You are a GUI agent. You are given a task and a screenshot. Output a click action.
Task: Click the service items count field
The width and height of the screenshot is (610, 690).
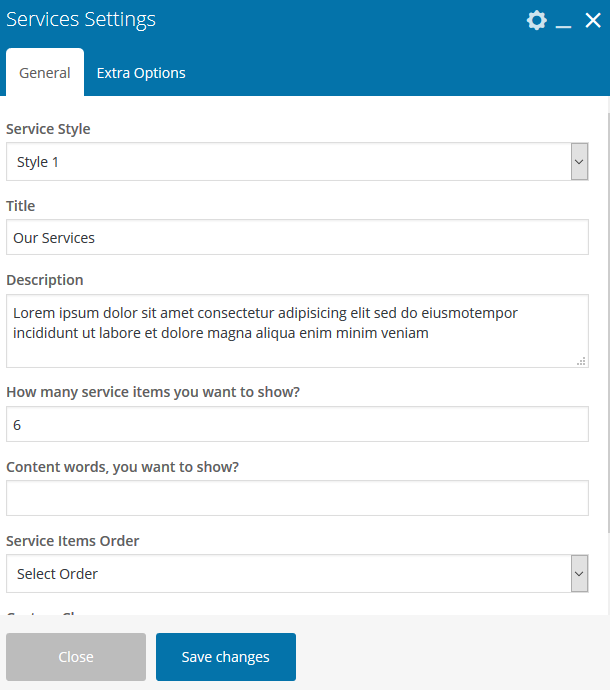tap(297, 425)
